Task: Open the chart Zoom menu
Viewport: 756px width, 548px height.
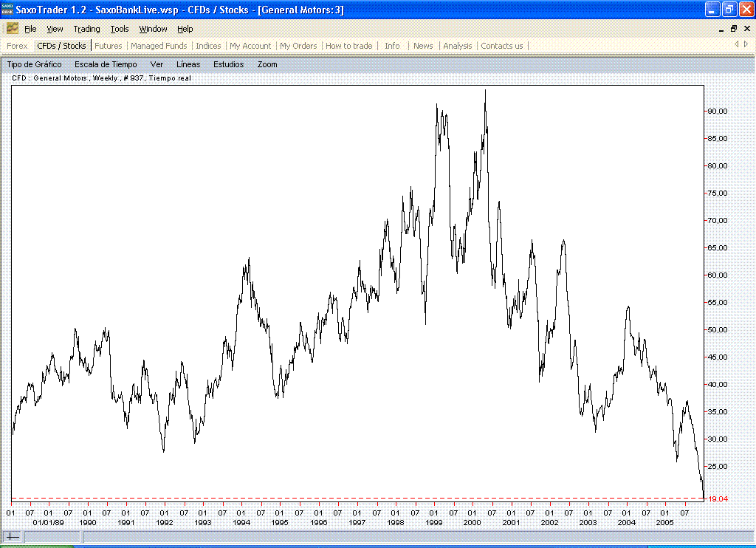Action: (x=267, y=64)
